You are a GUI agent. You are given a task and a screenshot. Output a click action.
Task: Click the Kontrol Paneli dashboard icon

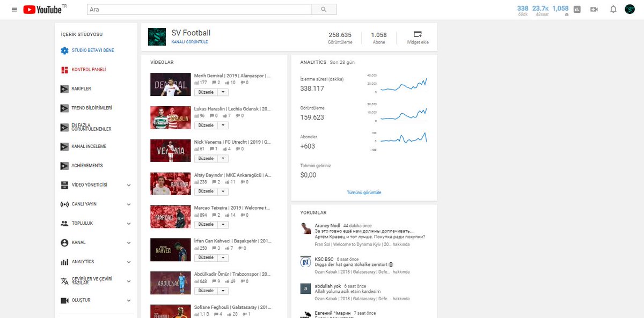click(x=64, y=70)
